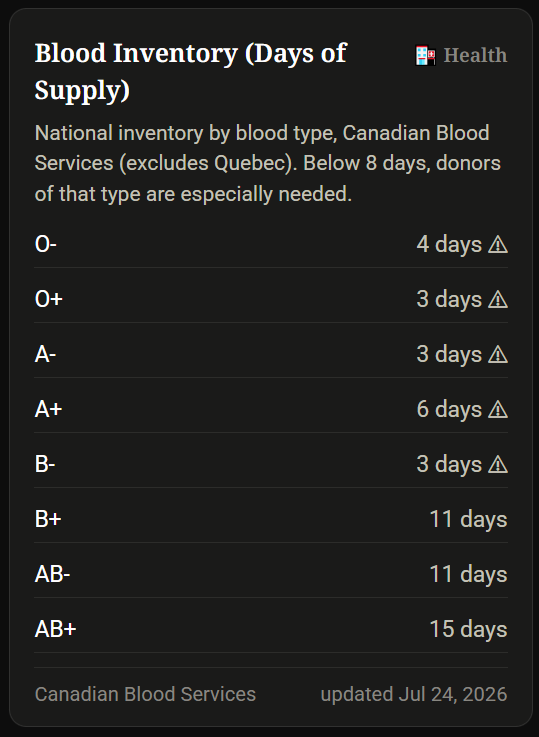
Task: Click the national inventory description text
Action: [268, 163]
